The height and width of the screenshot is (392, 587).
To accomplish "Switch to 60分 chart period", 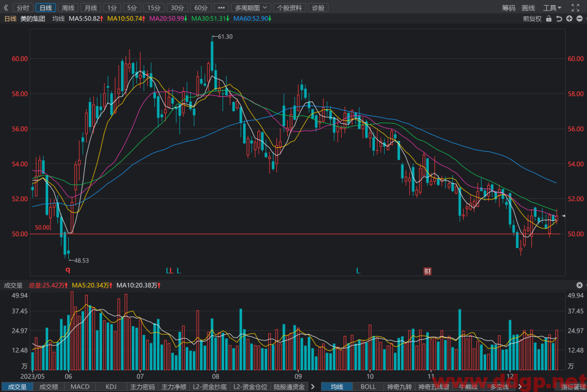I will click(201, 8).
